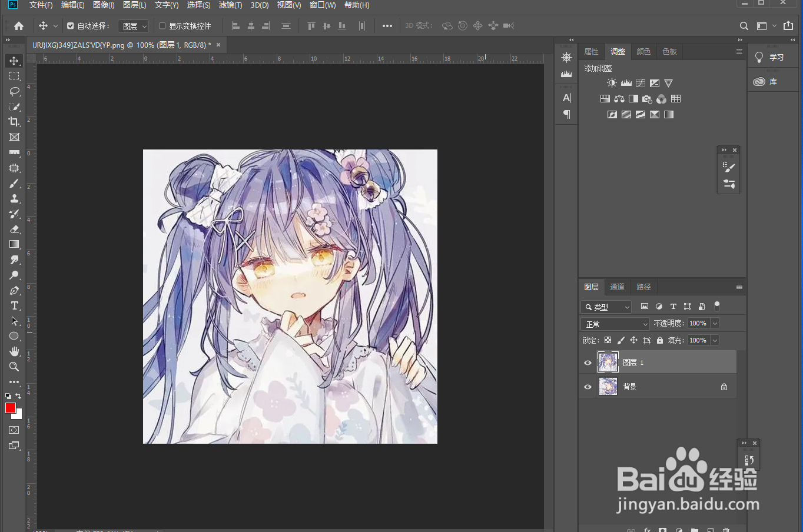
Task: Select the Brush tool
Action: [x=14, y=184]
